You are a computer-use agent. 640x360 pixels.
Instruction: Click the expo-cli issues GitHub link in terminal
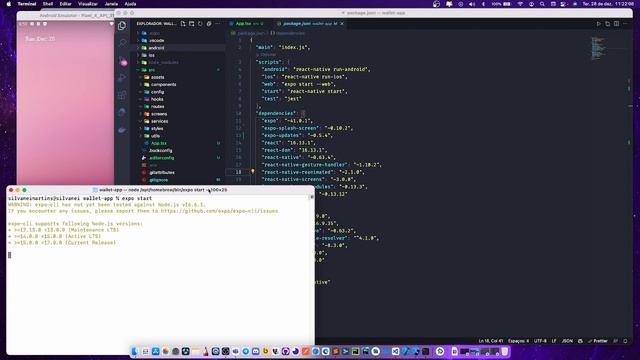pos(219,211)
